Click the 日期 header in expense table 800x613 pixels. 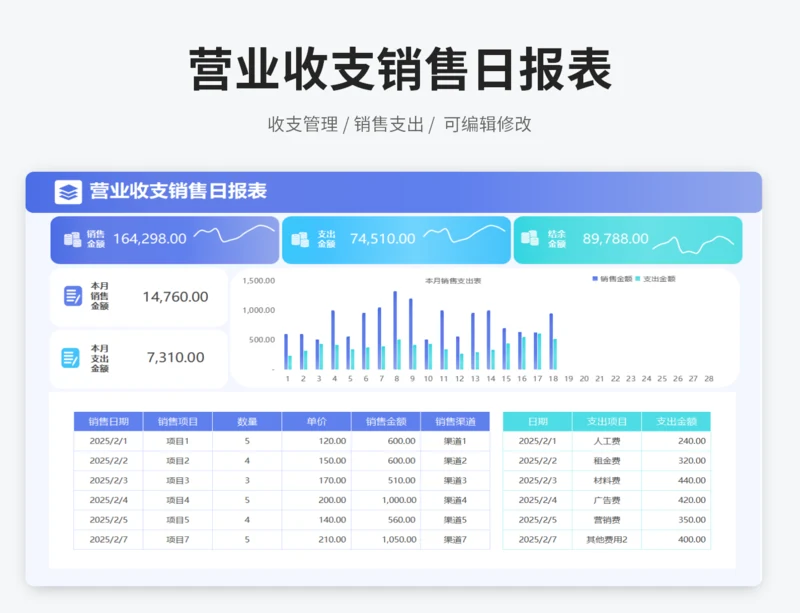[x=537, y=422]
